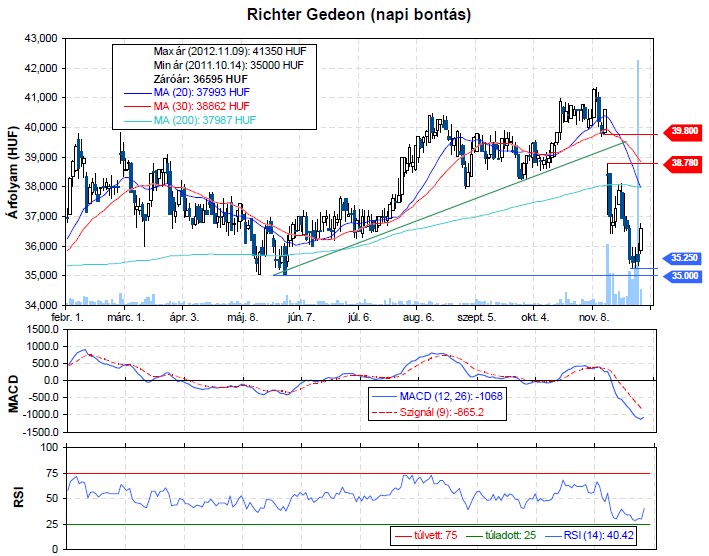Click the chart title Richter Gedeon (napi bontás)
This screenshot has width=709, height=556.
pos(359,14)
